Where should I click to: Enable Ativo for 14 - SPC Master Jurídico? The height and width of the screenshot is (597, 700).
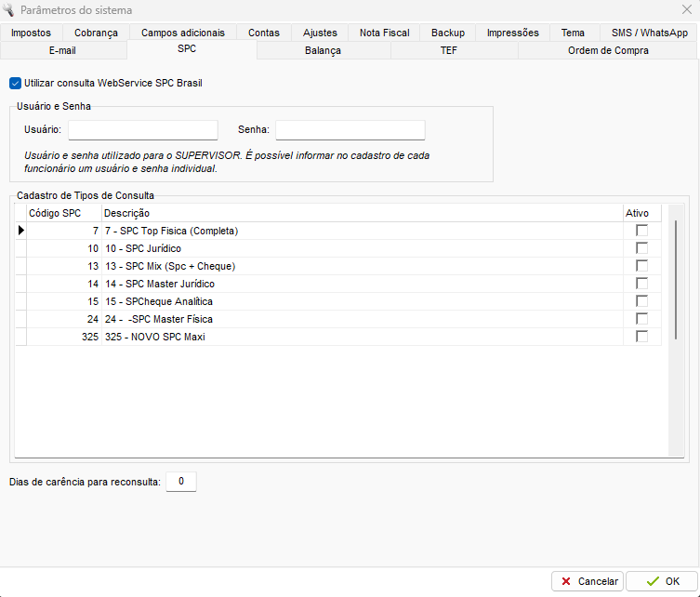(x=642, y=284)
